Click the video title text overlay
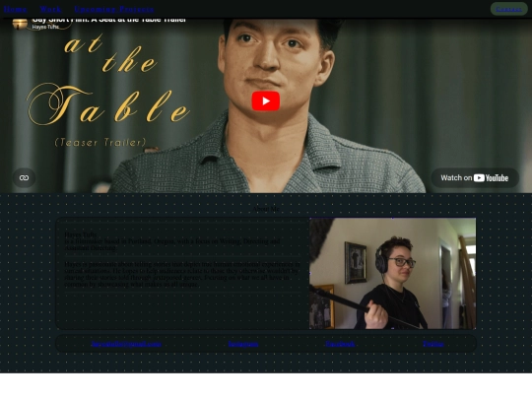Screen dimensions: 532x399 coord(108,20)
